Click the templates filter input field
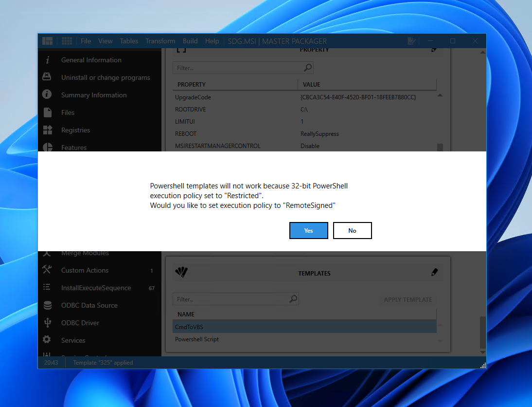The height and width of the screenshot is (407, 532). pos(235,299)
